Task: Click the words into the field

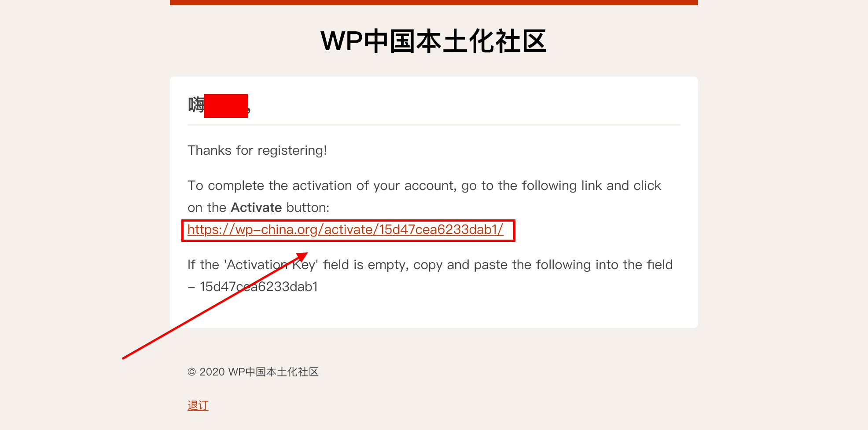Action: (x=634, y=265)
